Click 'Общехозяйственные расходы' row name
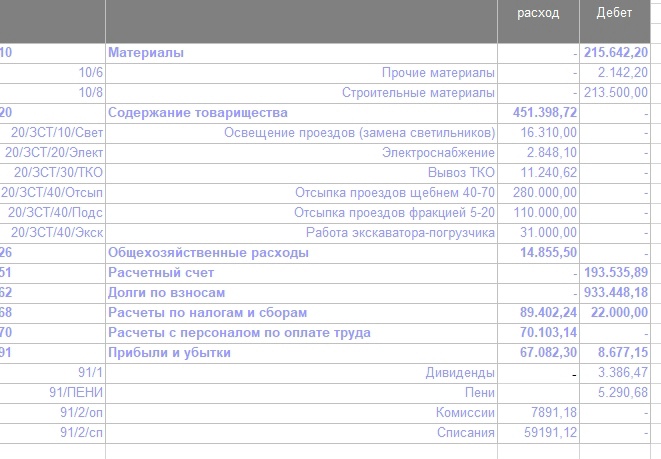 (x=208, y=252)
